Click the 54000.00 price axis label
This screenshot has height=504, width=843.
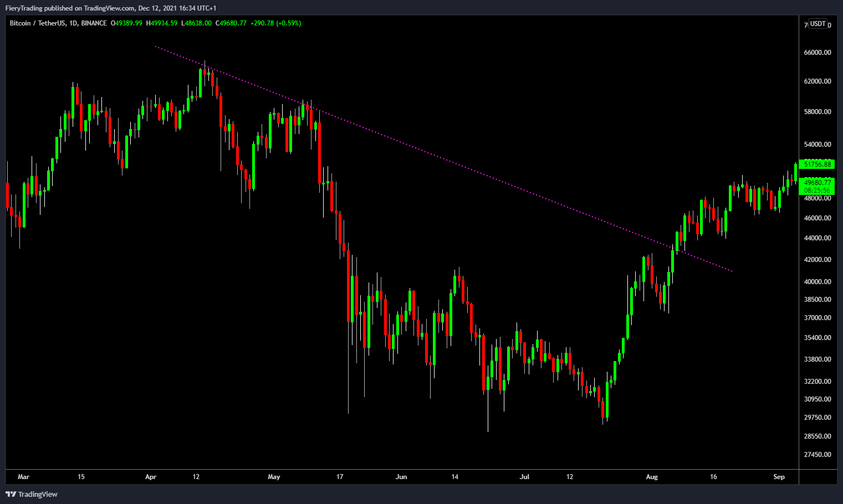coord(818,144)
